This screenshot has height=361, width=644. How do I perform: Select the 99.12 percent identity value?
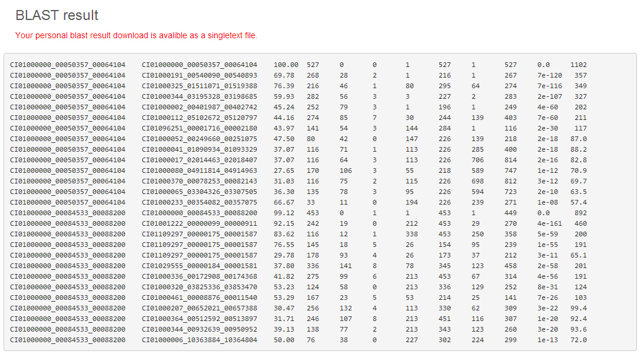coord(284,213)
